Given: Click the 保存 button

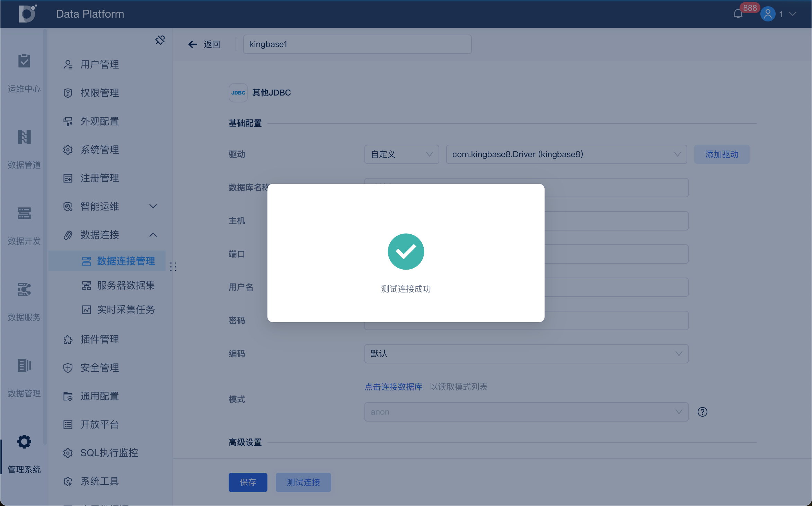Looking at the screenshot, I should tap(248, 482).
